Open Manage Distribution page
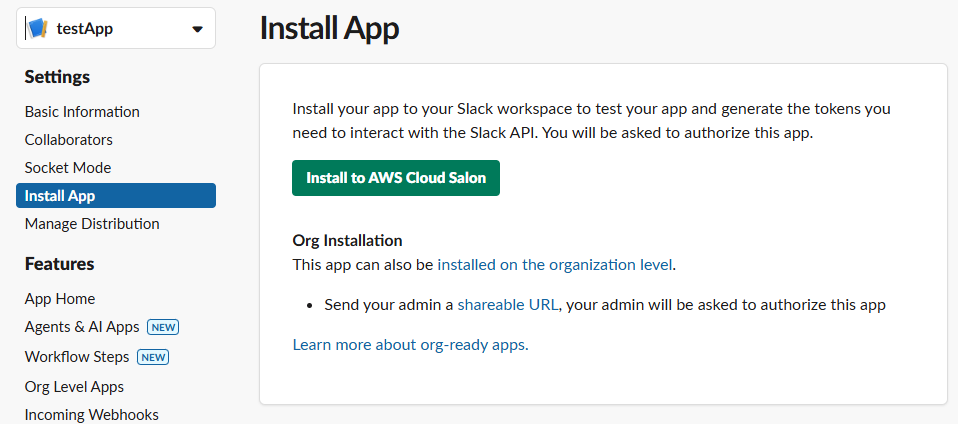Viewport: 958px width, 424px height. click(x=92, y=224)
